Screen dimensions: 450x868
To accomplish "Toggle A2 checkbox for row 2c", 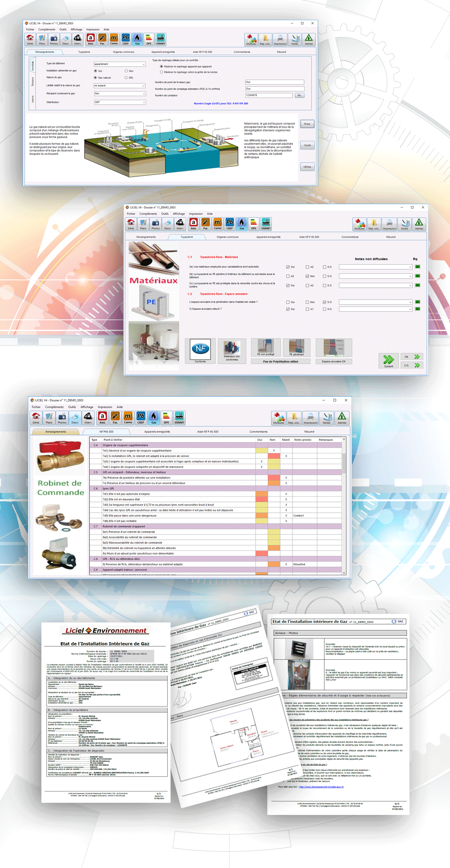I will 307,285.
